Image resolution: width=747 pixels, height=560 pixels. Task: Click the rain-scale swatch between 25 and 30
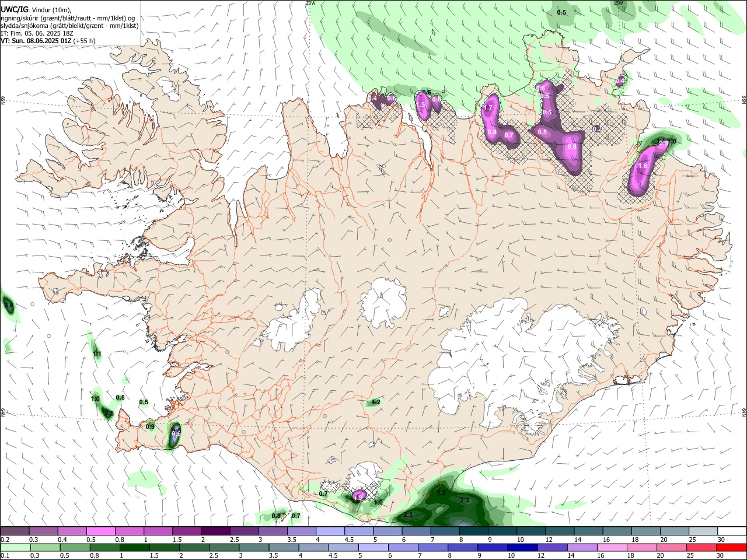pos(702,548)
